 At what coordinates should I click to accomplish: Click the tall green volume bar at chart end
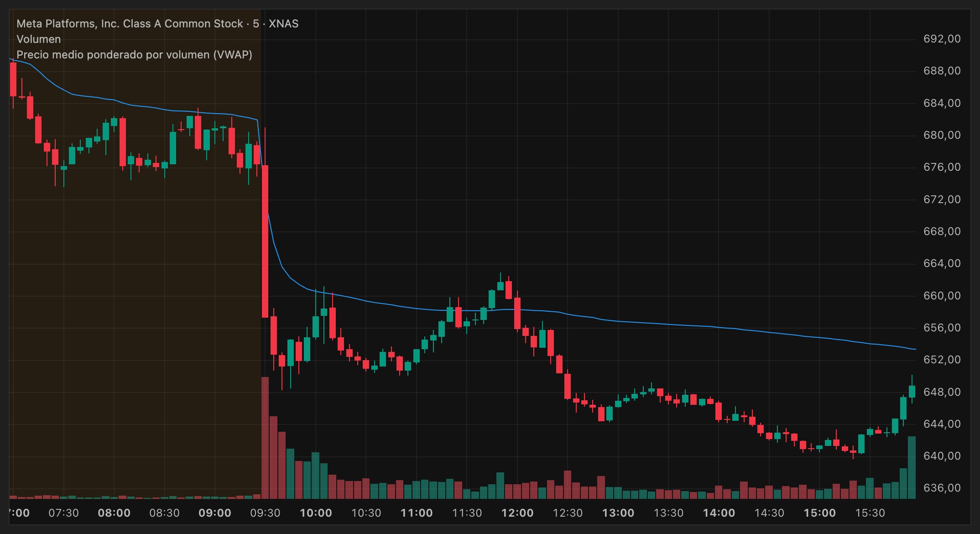click(x=912, y=467)
